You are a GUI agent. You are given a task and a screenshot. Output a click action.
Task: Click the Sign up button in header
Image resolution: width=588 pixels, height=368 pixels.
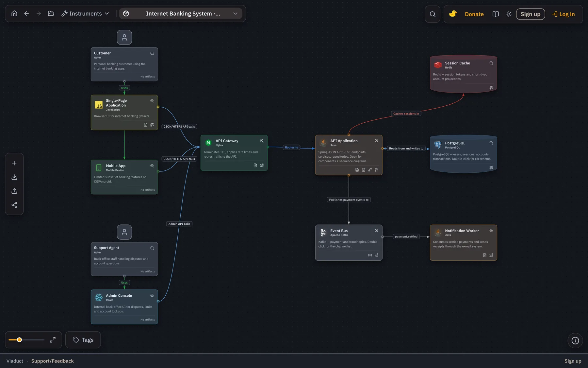click(531, 14)
